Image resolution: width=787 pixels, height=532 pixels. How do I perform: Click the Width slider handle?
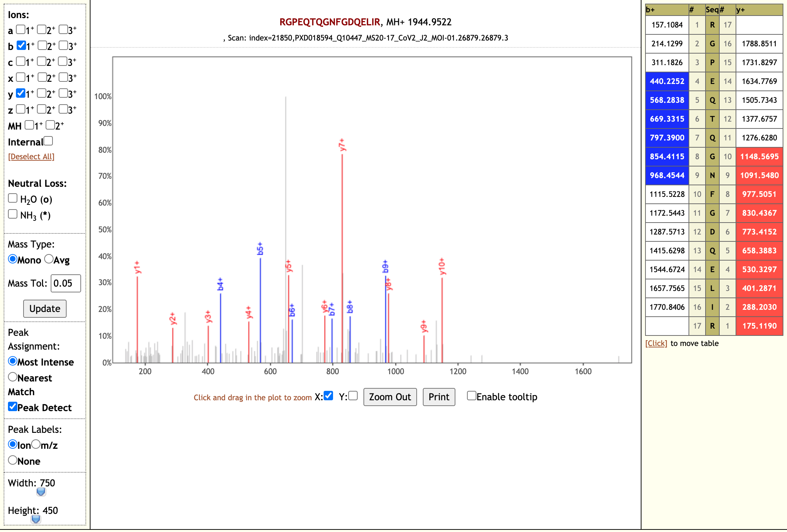[x=41, y=492]
